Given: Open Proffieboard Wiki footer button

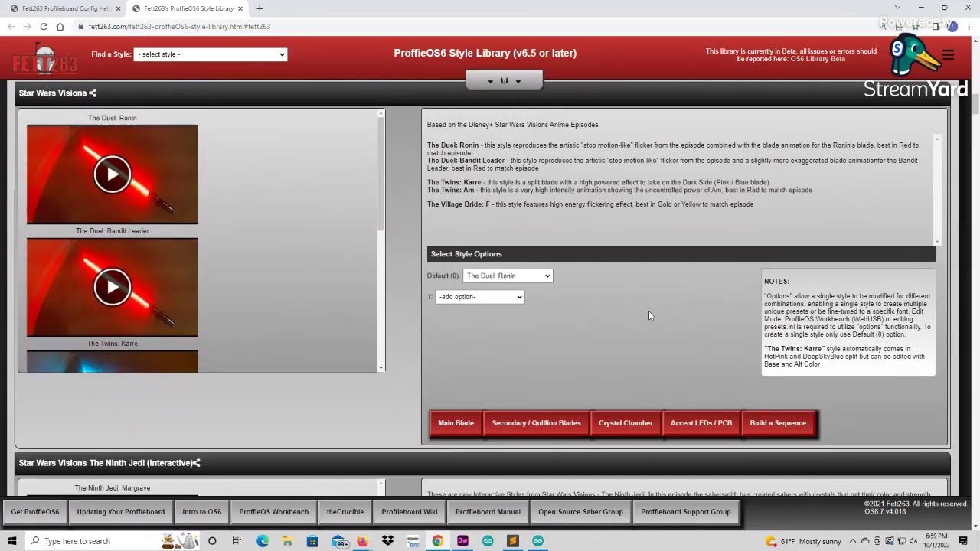Looking at the screenshot, I should pyautogui.click(x=410, y=512).
